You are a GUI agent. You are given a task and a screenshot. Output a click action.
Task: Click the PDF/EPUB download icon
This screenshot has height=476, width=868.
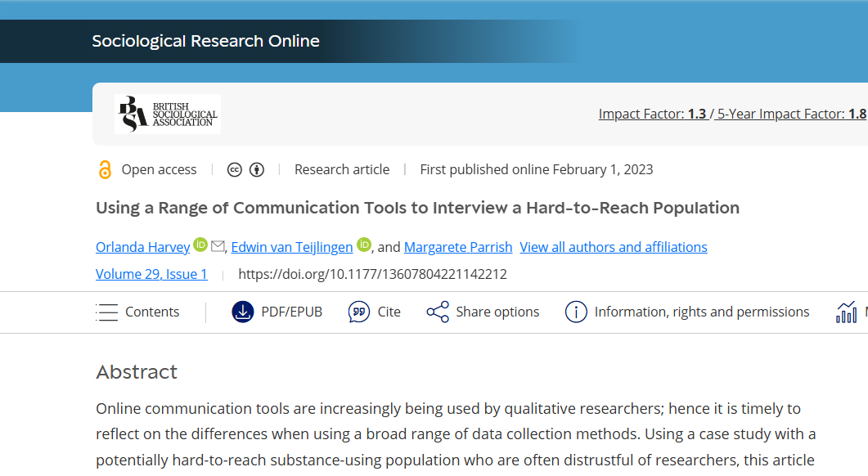(x=242, y=312)
